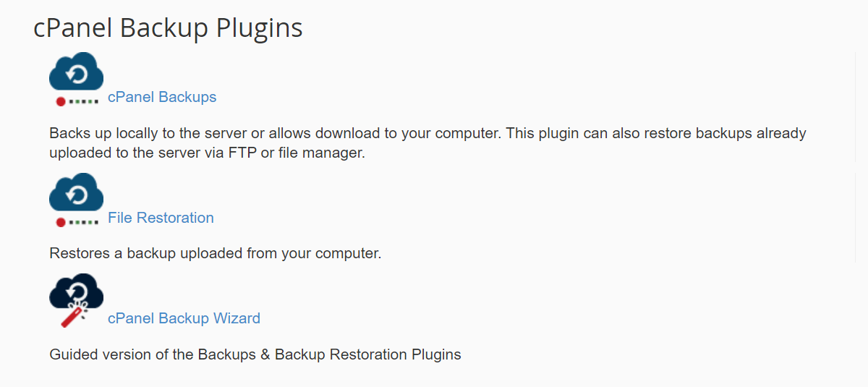Click the cPanel Backup Plugins heading
868x387 pixels.
(x=168, y=28)
